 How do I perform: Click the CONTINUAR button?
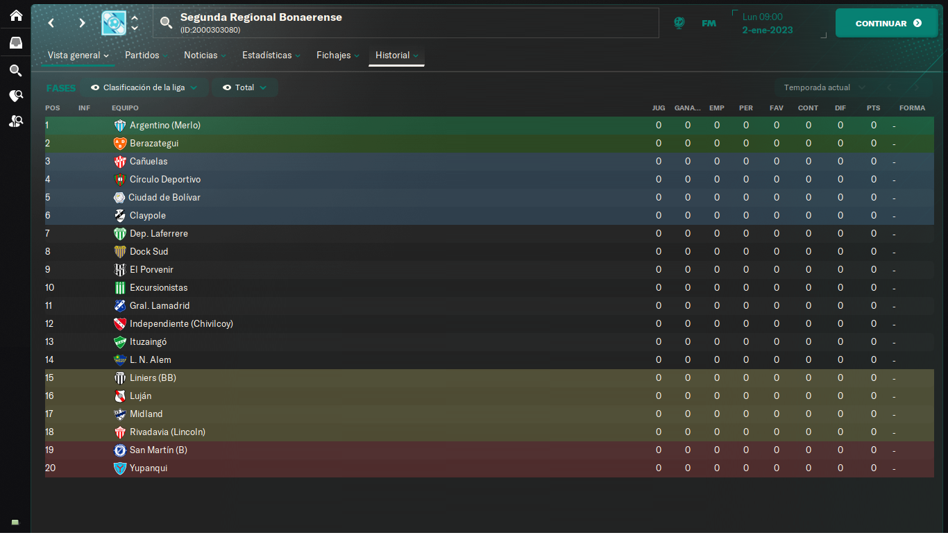coord(887,23)
